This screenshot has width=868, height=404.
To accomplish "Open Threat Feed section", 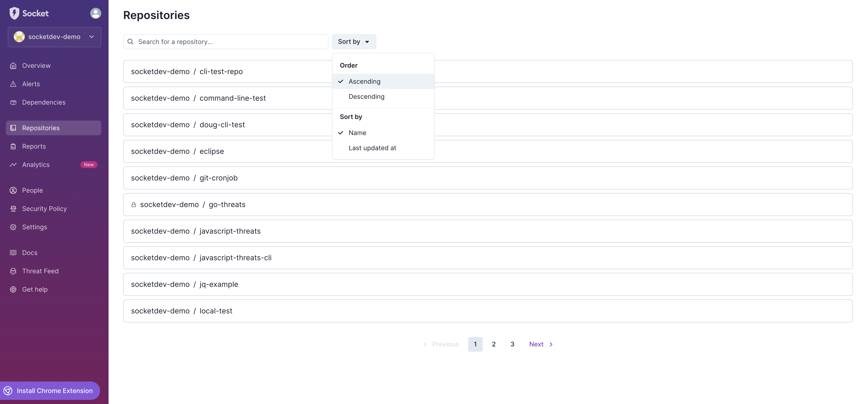I will pyautogui.click(x=40, y=271).
